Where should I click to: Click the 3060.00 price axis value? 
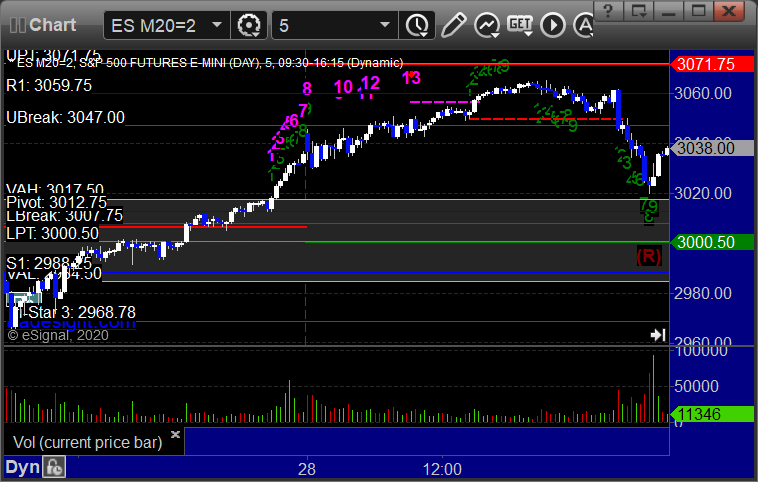pos(703,93)
